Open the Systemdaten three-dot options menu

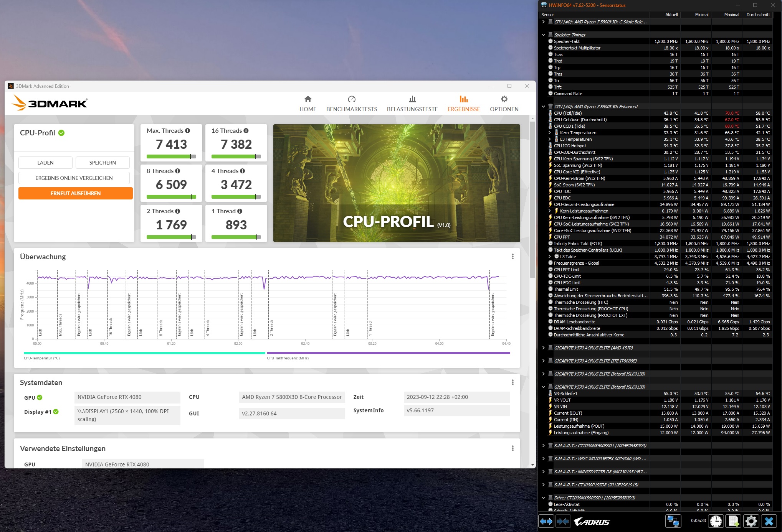(x=513, y=382)
